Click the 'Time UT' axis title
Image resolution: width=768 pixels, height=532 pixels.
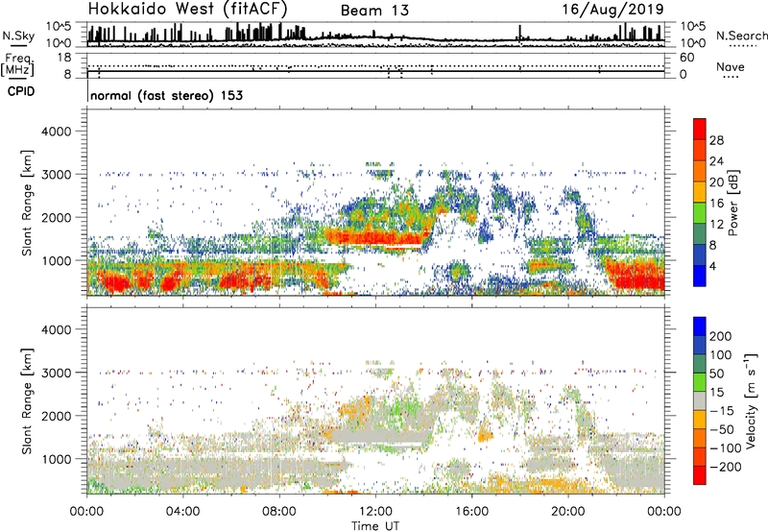pos(375,526)
